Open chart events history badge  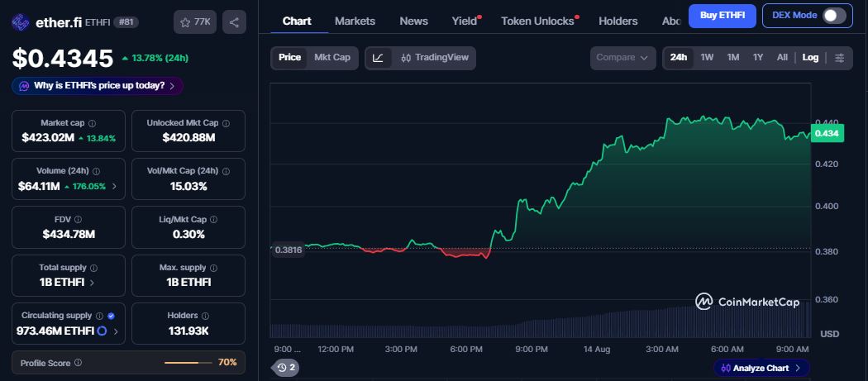pyautogui.click(x=286, y=367)
